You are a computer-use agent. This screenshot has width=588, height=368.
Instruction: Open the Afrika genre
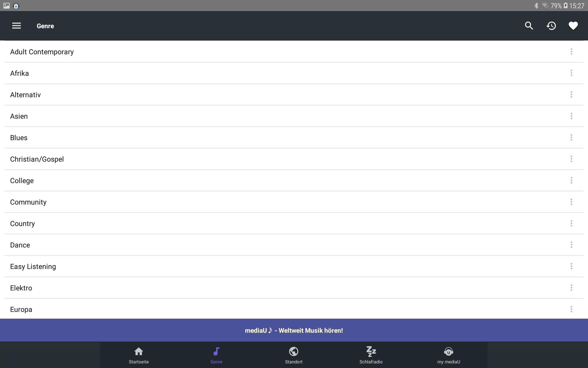point(20,73)
